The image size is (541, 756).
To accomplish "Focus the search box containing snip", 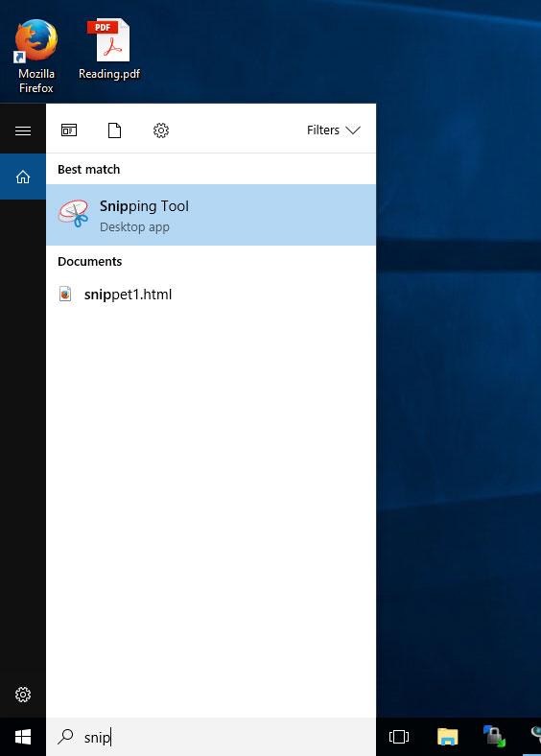I will 211,737.
